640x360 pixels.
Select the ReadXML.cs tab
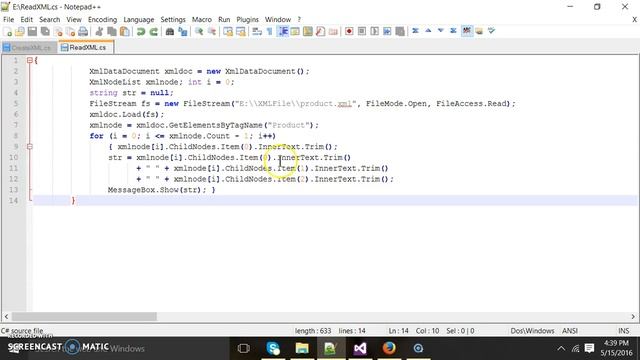click(x=85, y=47)
